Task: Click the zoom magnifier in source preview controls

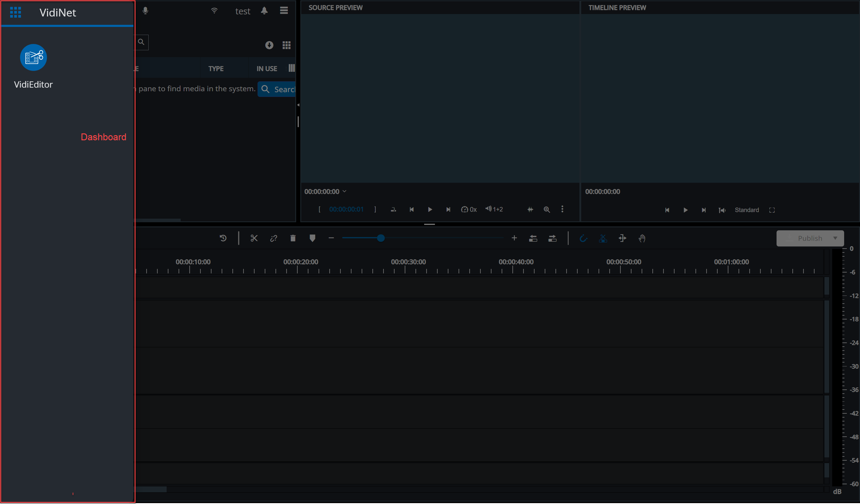Action: click(x=547, y=209)
